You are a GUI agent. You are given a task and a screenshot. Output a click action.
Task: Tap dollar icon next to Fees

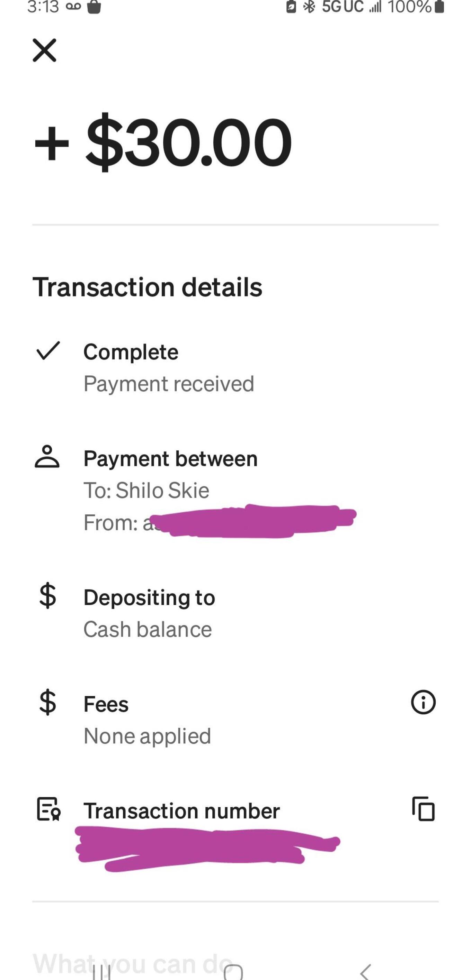47,703
